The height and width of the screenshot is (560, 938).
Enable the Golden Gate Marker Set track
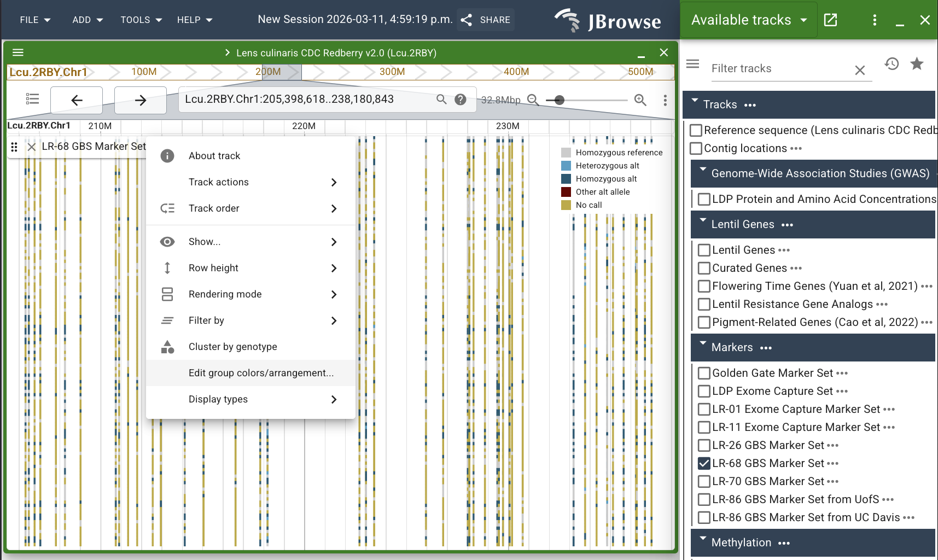coord(704,373)
